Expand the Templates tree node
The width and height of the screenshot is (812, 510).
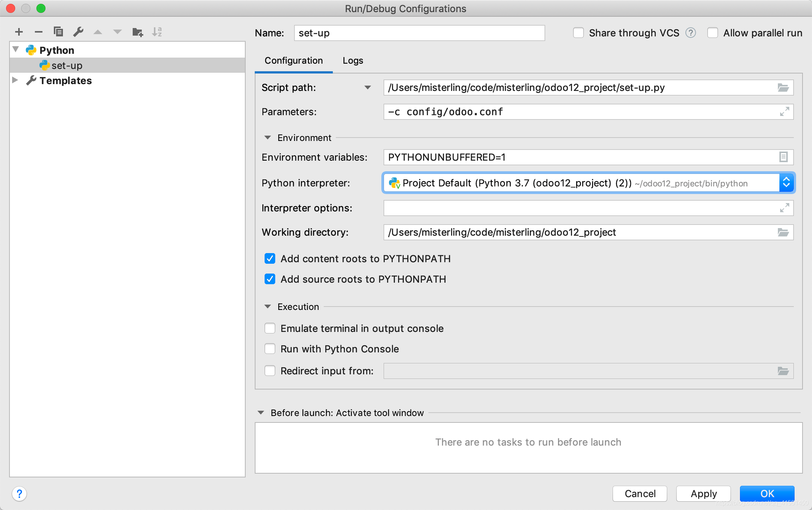[15, 80]
